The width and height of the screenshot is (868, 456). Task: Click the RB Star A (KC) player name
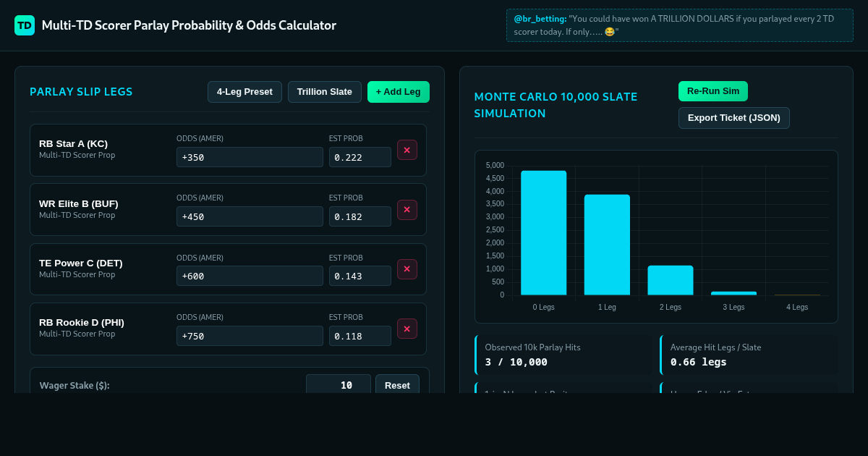(73, 143)
